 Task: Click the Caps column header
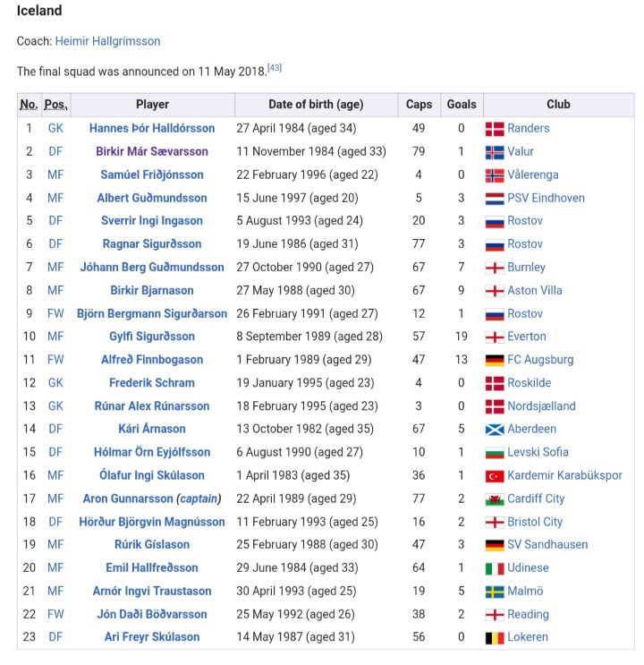419,105
